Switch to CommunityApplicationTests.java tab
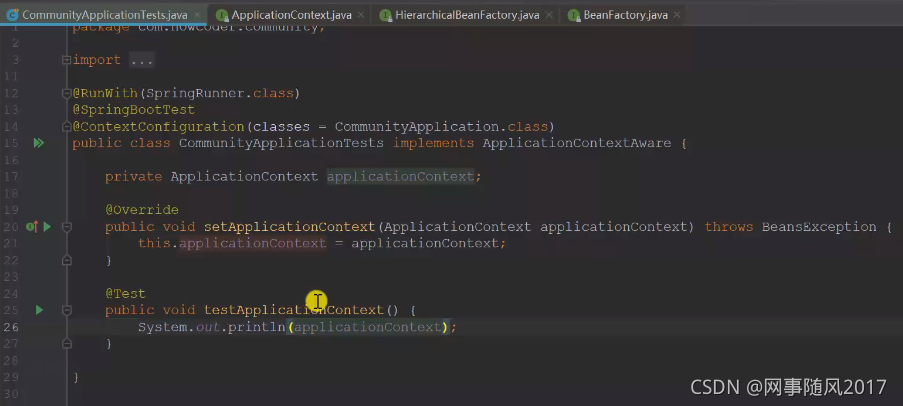 pyautogui.click(x=104, y=15)
